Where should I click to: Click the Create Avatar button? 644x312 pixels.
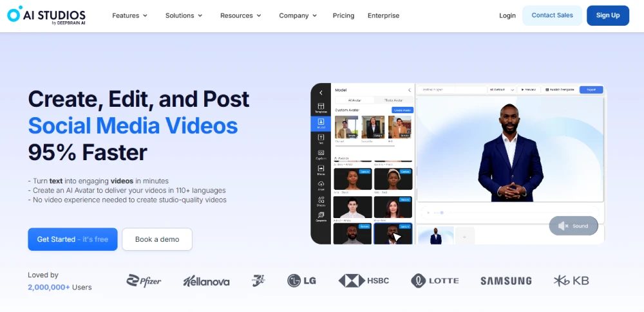402,110
